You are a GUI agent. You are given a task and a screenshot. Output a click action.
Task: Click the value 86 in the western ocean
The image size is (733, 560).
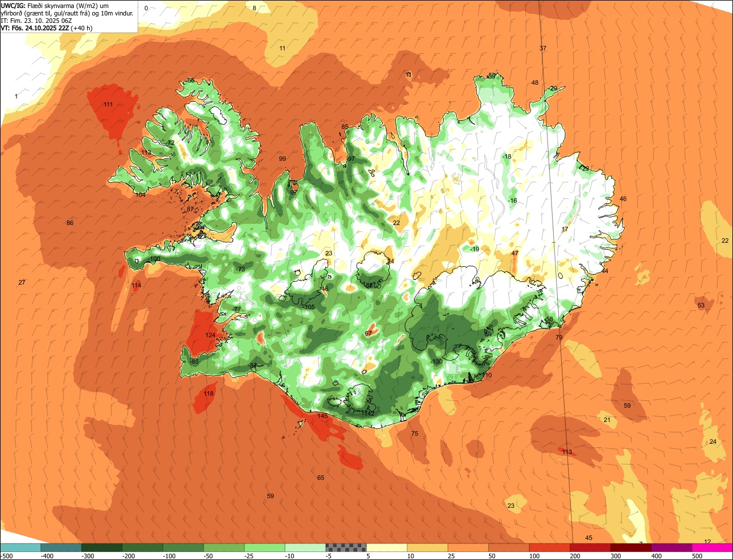coord(70,223)
